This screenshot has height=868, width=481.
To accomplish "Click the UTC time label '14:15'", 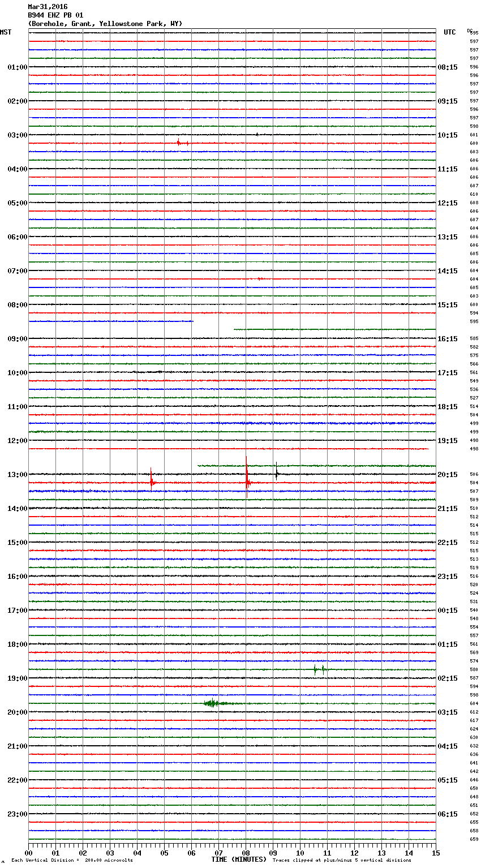I will tap(448, 271).
